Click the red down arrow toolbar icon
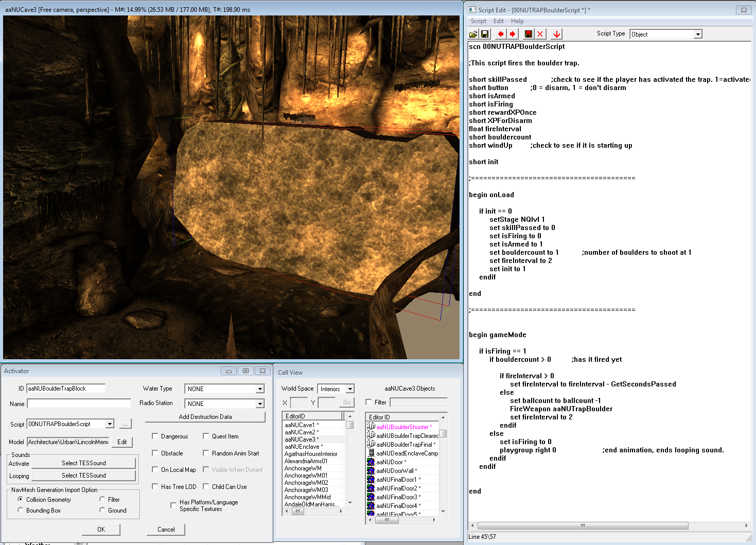Image resolution: width=756 pixels, height=545 pixels. pos(557,34)
